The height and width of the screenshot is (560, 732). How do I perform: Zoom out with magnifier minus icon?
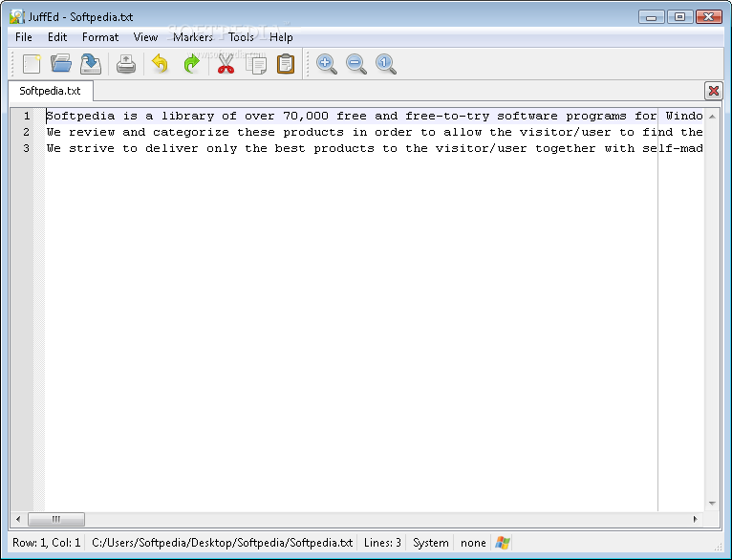point(356,64)
